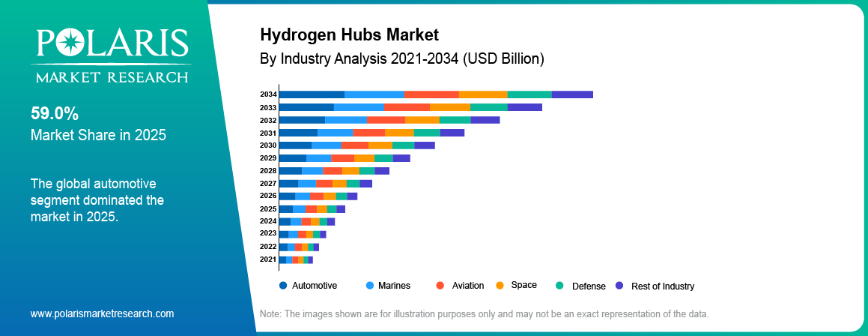Click the '2025' axis label
This screenshot has width=868, height=336.
point(268,209)
